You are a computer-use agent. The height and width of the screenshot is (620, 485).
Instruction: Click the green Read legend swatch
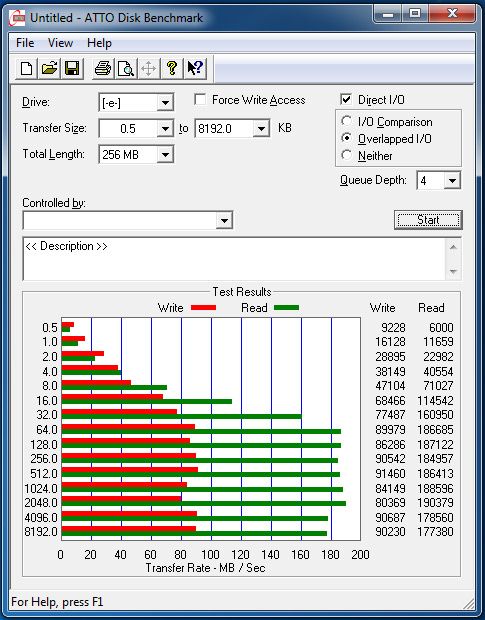[x=286, y=307]
